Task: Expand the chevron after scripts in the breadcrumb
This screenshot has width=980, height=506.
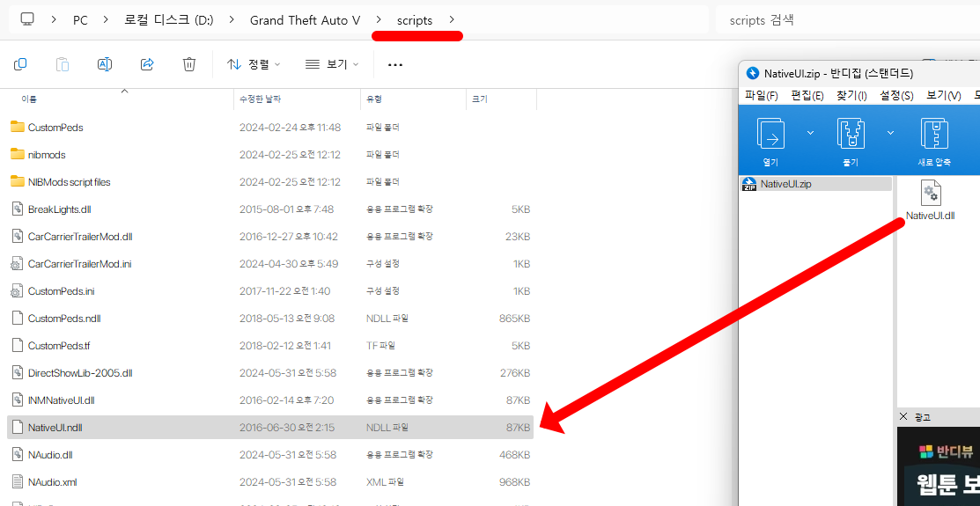Action: coord(452,19)
